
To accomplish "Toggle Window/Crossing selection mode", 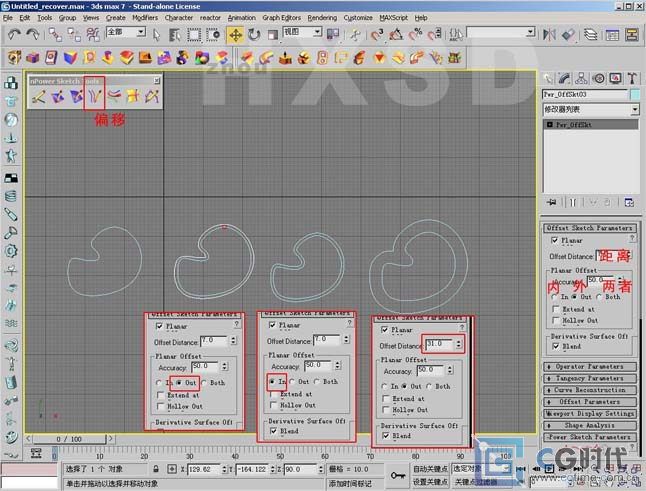I will [213, 35].
